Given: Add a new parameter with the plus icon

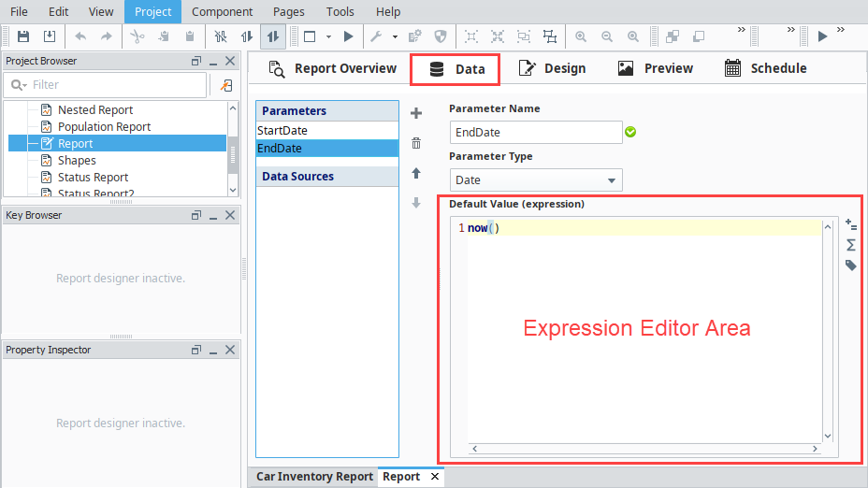Looking at the screenshot, I should tap(416, 113).
